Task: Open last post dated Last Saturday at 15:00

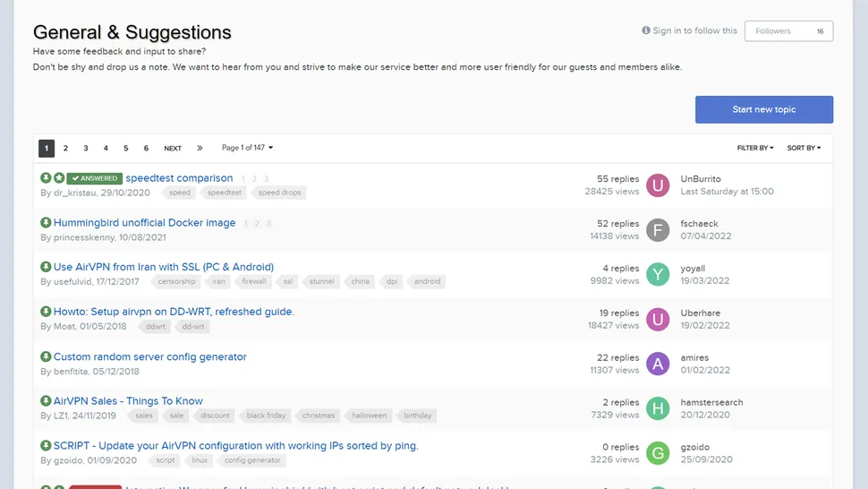Action: pos(727,191)
